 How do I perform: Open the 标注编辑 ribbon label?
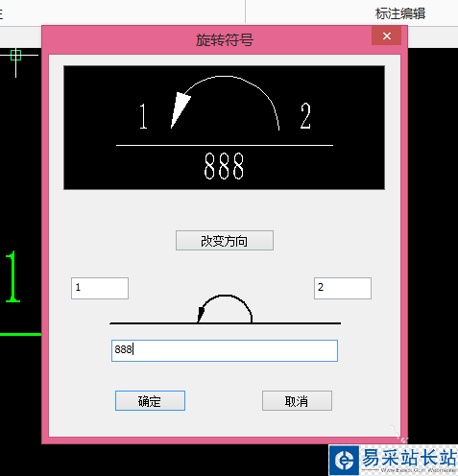pyautogui.click(x=400, y=13)
